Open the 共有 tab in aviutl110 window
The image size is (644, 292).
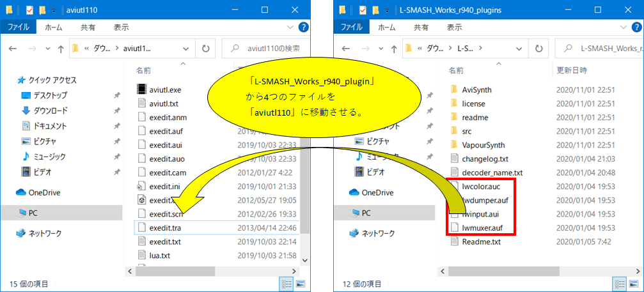[88, 28]
